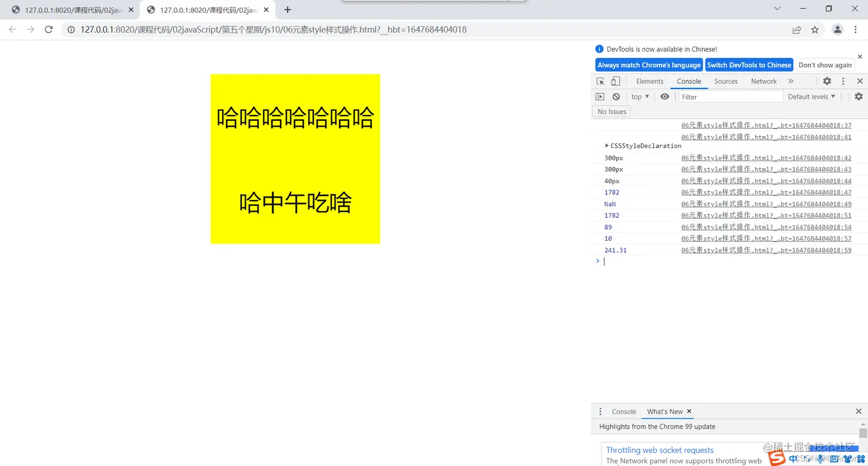The width and height of the screenshot is (868, 466).
Task: Click the 241.31 console output
Action: (615, 250)
